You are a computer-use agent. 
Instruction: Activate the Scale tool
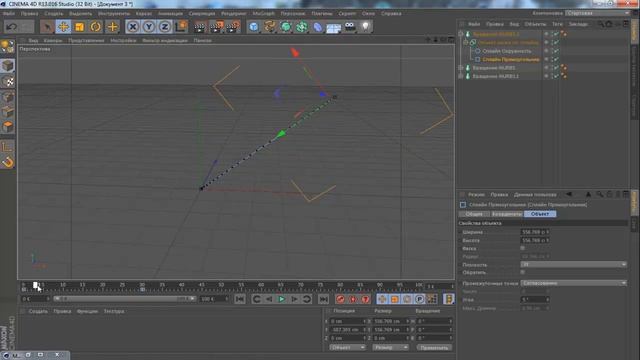pos(80,27)
